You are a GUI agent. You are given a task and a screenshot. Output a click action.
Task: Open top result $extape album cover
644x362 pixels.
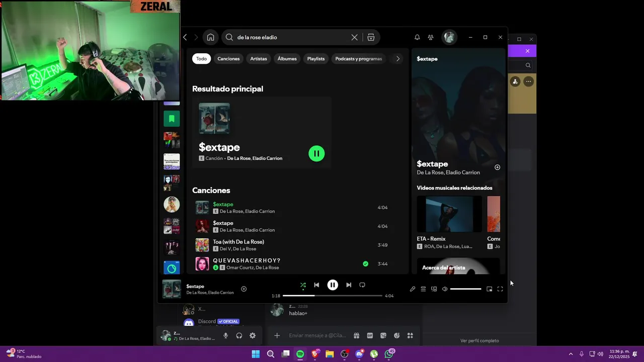click(214, 119)
